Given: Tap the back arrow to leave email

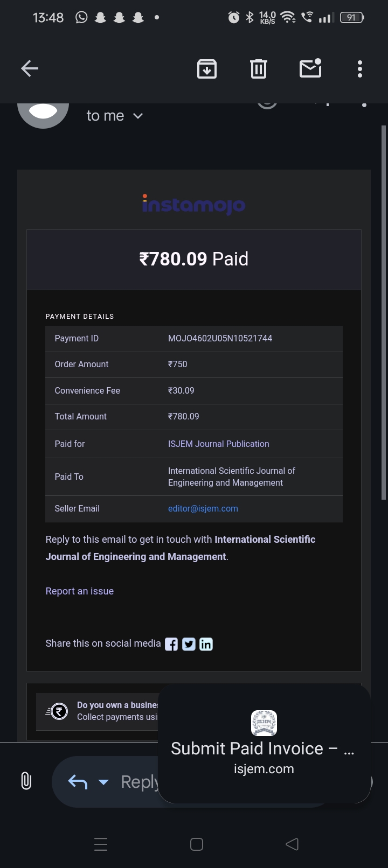Looking at the screenshot, I should 30,68.
